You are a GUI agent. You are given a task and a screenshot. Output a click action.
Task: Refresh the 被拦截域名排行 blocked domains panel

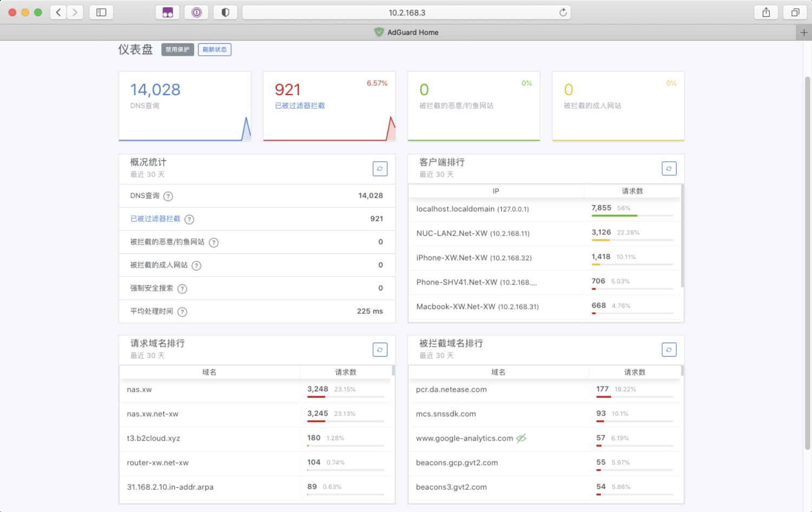point(669,350)
